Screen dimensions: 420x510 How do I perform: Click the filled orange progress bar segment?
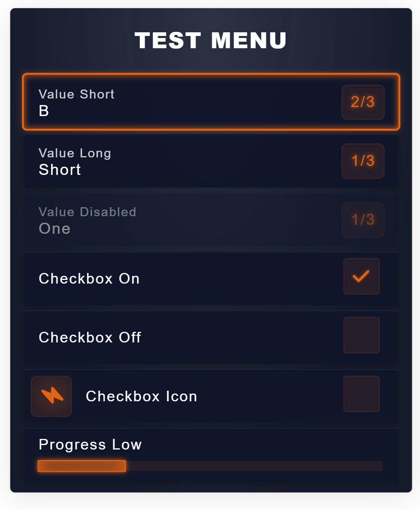click(82, 466)
